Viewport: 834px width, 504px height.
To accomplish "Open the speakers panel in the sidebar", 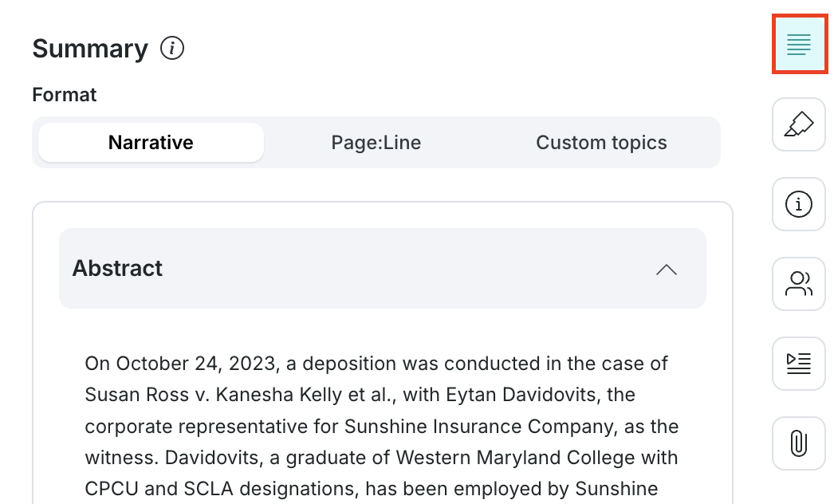I will point(798,284).
